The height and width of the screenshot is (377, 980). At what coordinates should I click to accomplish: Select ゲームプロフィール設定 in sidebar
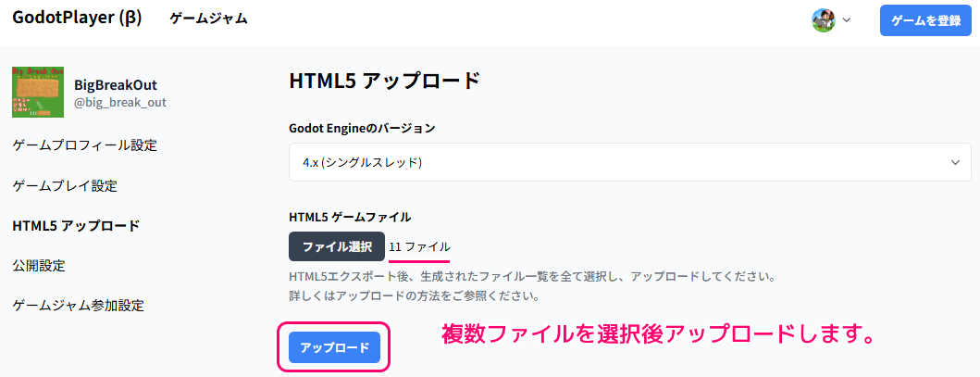click(84, 145)
